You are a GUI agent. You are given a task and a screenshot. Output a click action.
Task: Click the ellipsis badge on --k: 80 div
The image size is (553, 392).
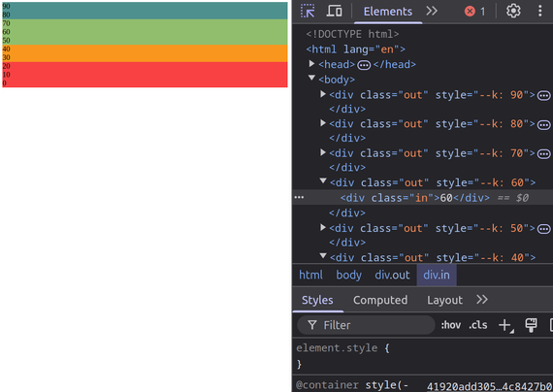click(543, 124)
